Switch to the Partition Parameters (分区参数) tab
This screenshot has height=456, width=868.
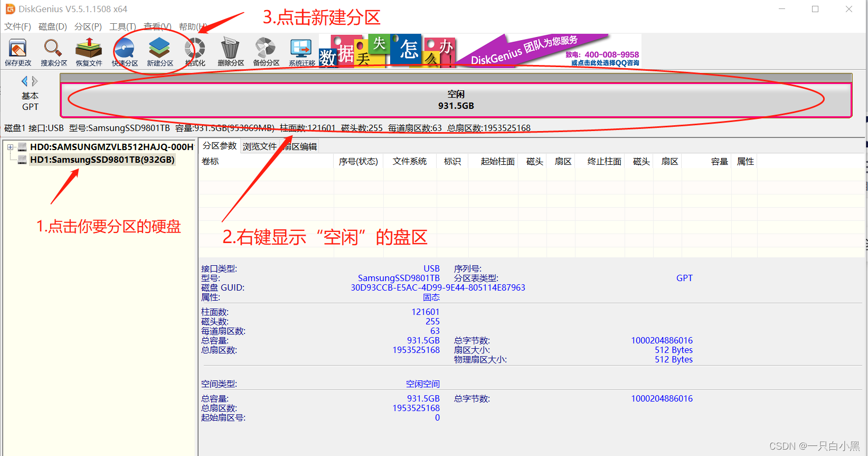220,146
